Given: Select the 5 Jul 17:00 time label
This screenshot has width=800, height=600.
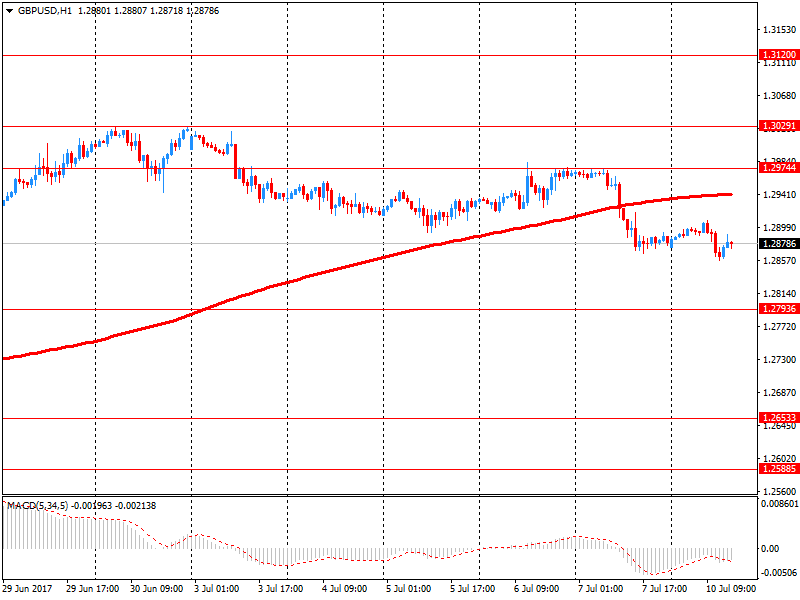Looking at the screenshot, I should pos(472,588).
